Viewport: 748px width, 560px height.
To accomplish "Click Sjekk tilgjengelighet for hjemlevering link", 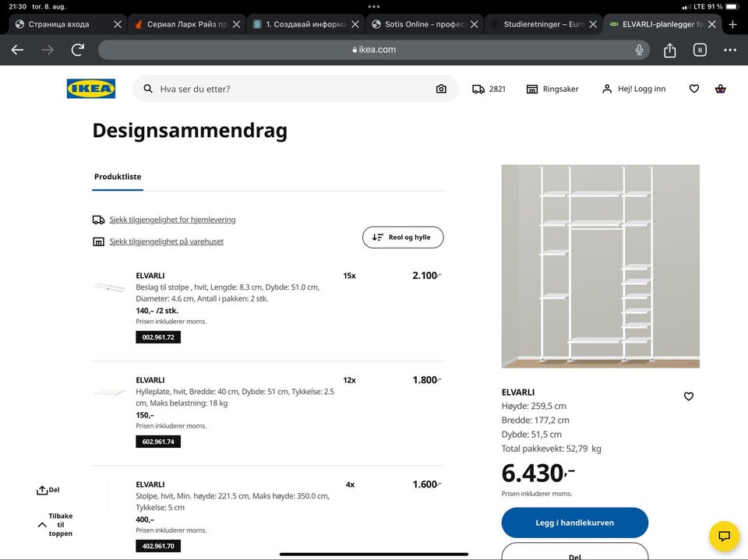I will (x=172, y=220).
